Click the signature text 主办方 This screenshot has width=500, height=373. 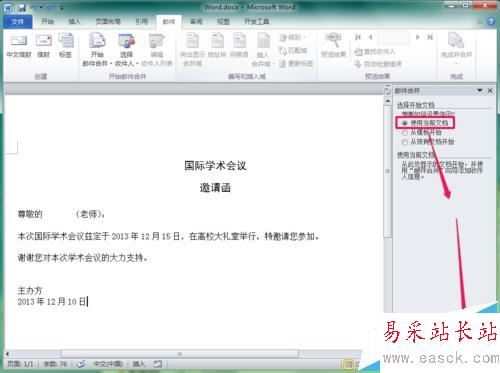pyautogui.click(x=30, y=291)
